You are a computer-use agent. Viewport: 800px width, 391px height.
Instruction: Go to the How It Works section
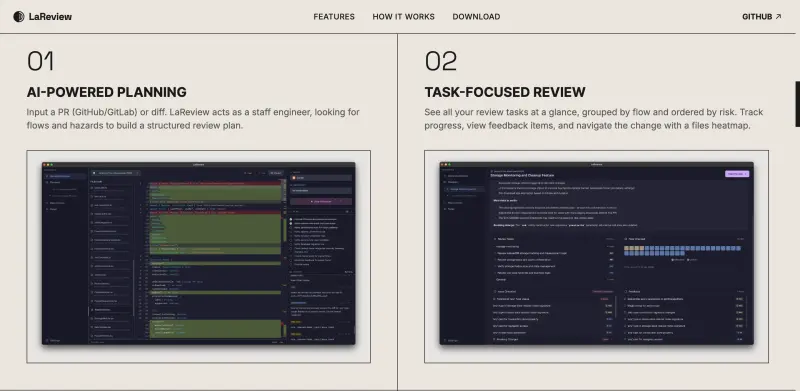(404, 17)
